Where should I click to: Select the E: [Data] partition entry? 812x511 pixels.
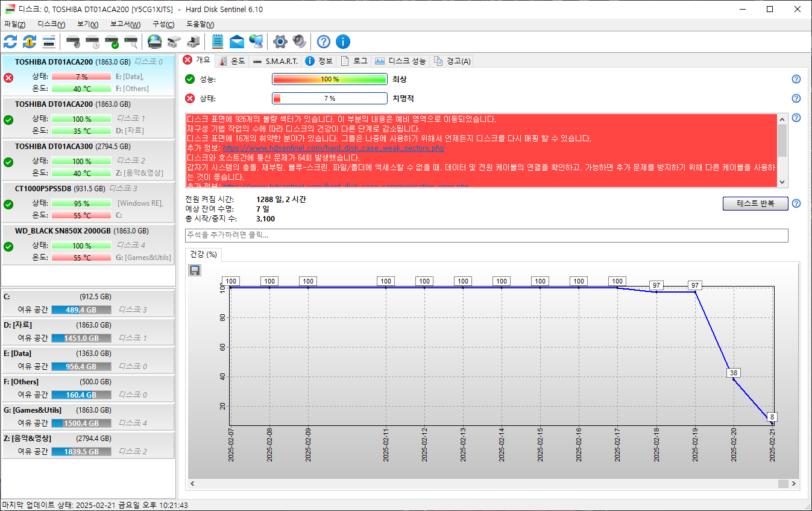point(89,360)
